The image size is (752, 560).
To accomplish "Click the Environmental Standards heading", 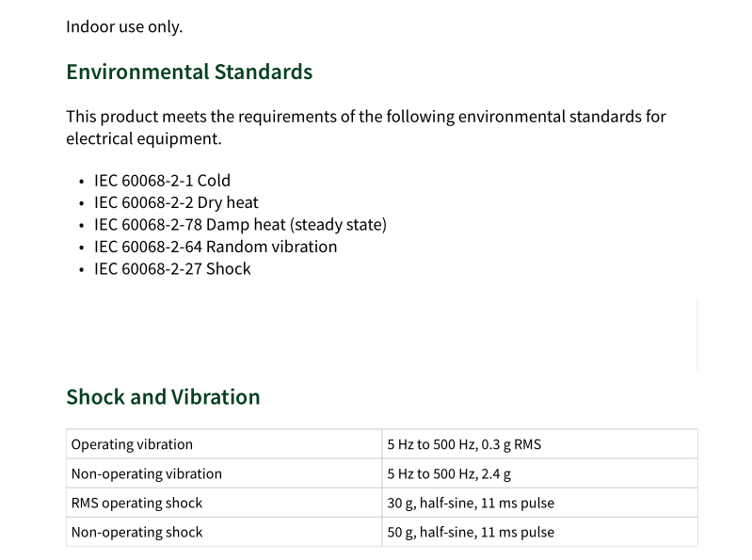I will (x=189, y=72).
